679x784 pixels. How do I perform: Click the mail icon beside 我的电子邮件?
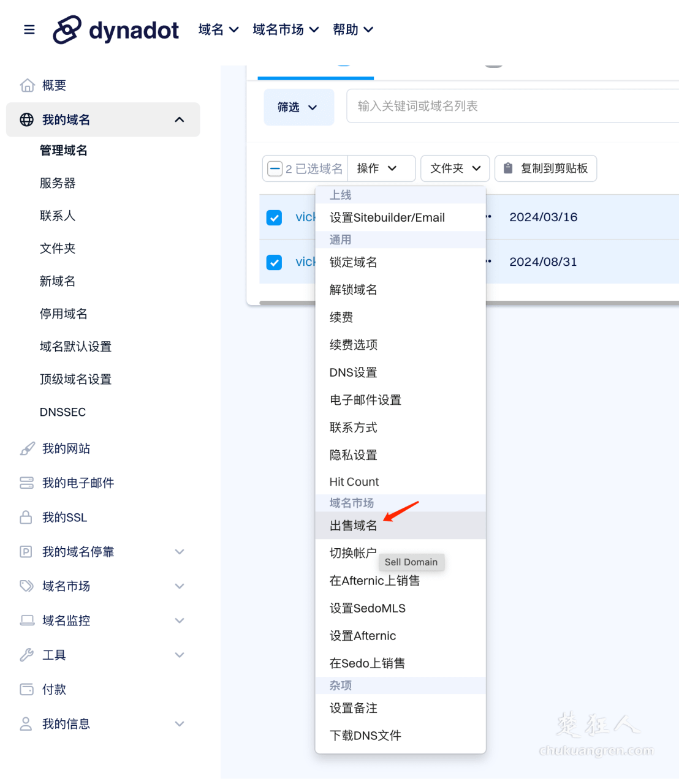point(26,483)
